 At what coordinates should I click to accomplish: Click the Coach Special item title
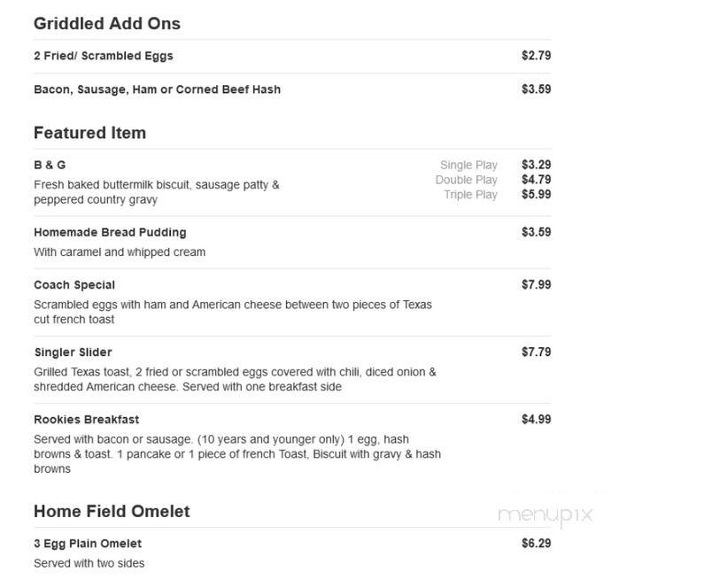(74, 285)
